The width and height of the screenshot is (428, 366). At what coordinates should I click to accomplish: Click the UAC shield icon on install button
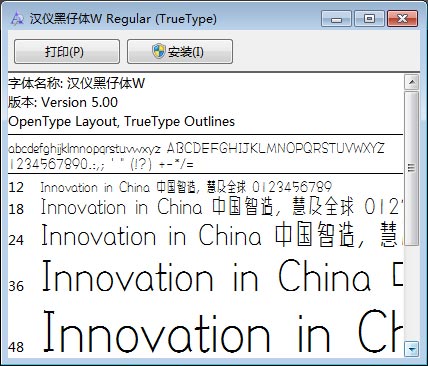pos(159,51)
